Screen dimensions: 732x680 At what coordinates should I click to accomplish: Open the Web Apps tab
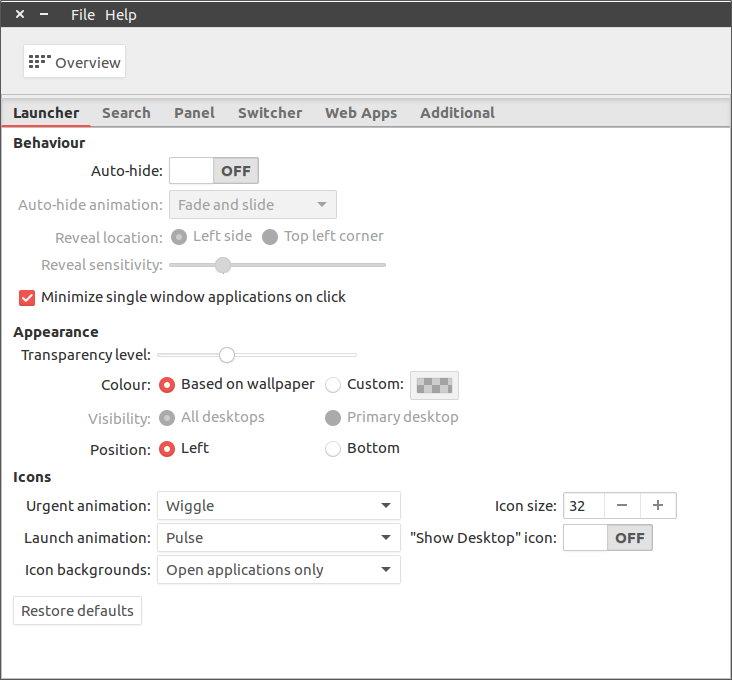tap(361, 113)
